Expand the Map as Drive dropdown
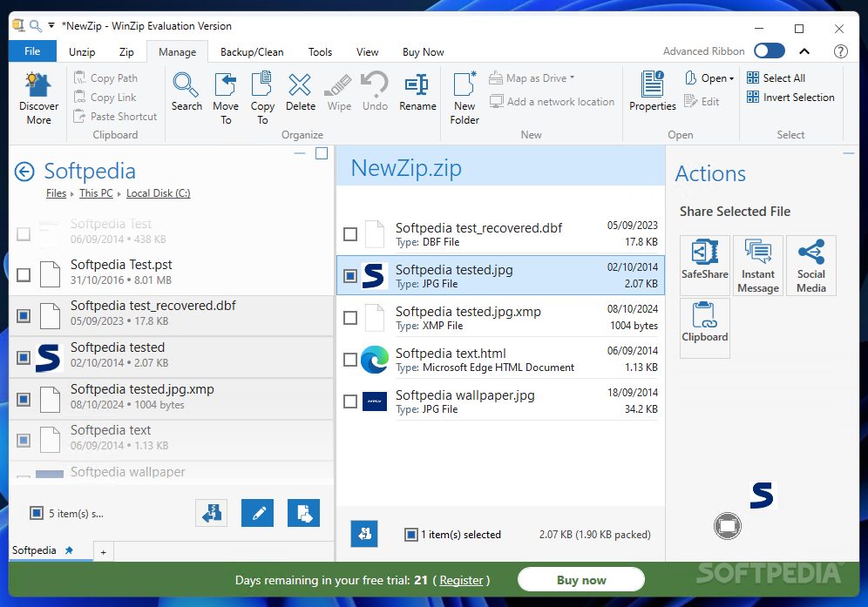The height and width of the screenshot is (607, 868). pyautogui.click(x=573, y=78)
